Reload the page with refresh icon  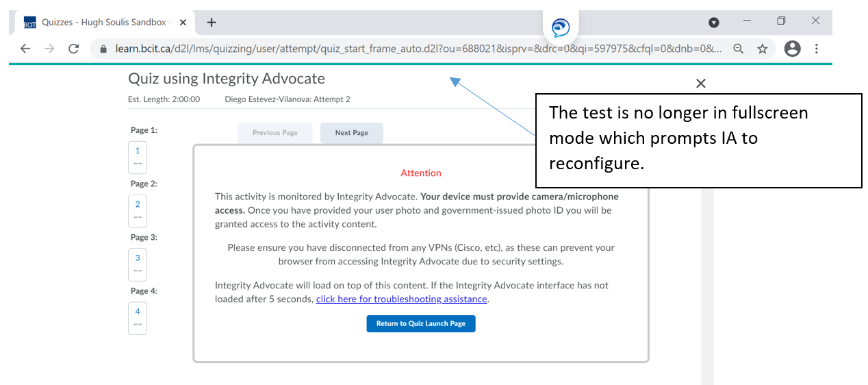74,49
